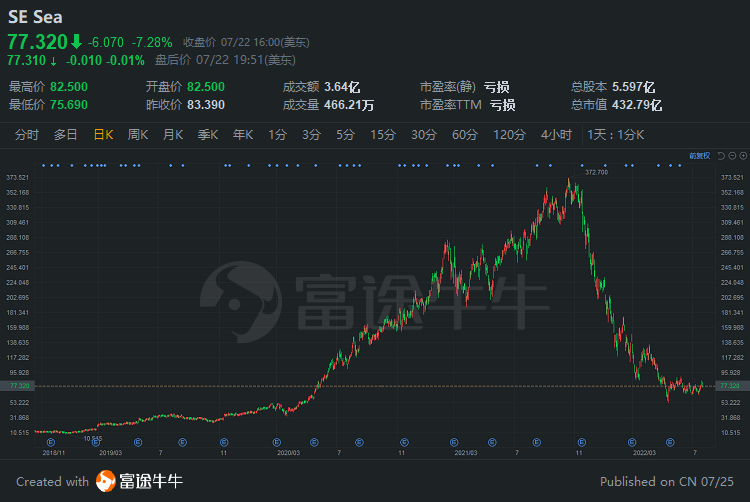
Task: Open the 1天 : 1分K custom period option
Action: point(616,135)
